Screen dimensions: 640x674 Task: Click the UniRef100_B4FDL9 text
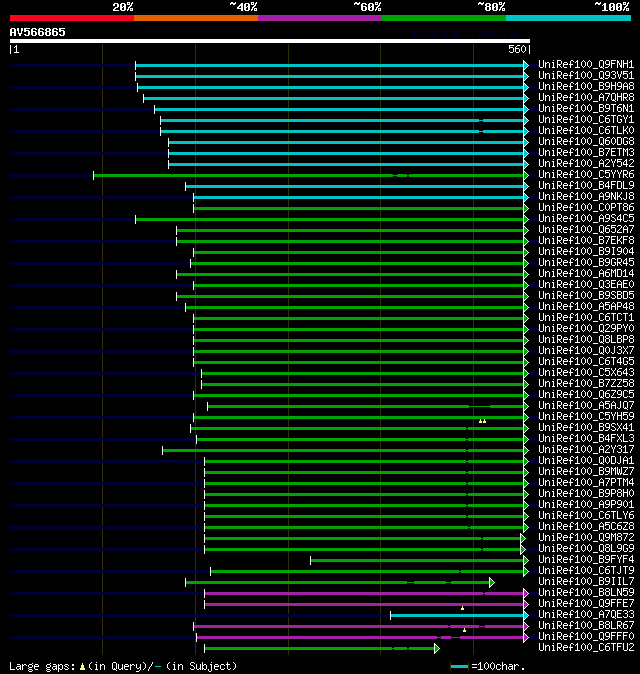point(586,186)
